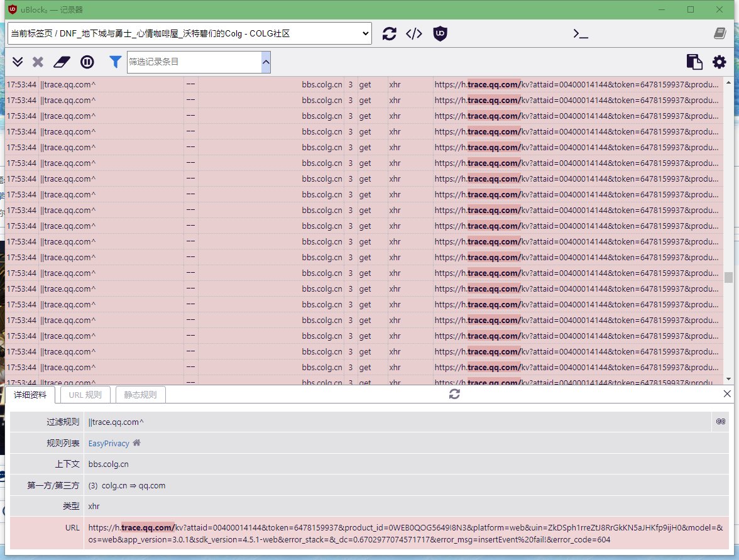Click the uBlock logo in the title bar
The height and width of the screenshot is (560, 739).
(x=13, y=9)
